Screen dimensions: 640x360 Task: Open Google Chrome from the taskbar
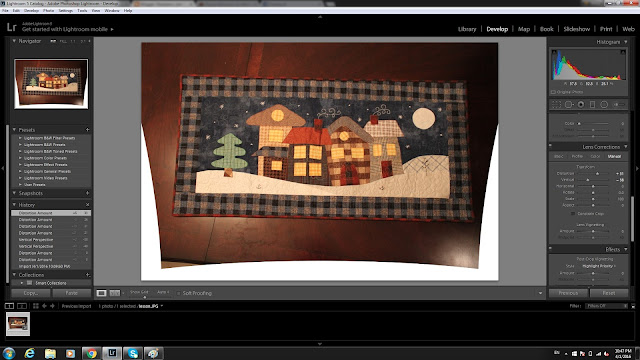click(91, 353)
